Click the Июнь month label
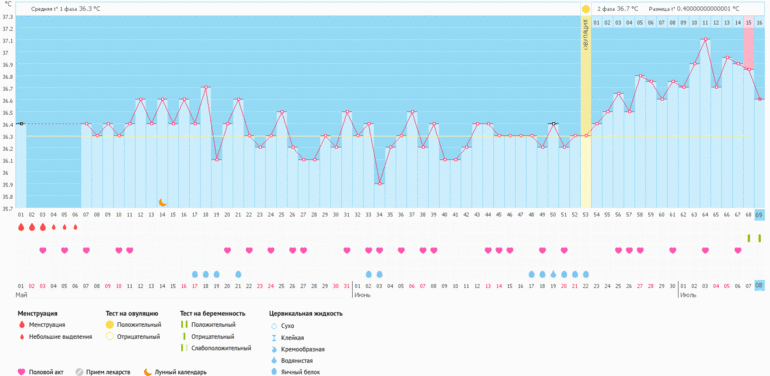The width and height of the screenshot is (770, 376). coord(362,295)
